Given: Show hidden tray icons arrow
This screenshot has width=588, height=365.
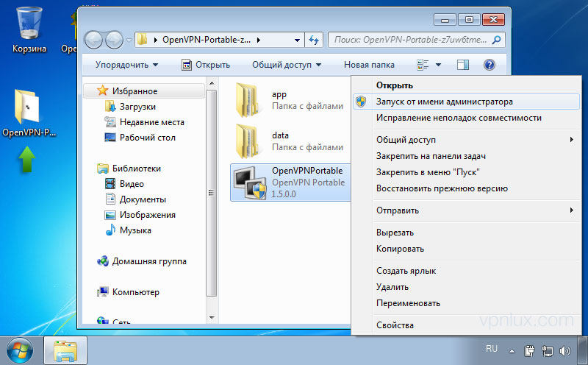Looking at the screenshot, I should [x=512, y=352].
